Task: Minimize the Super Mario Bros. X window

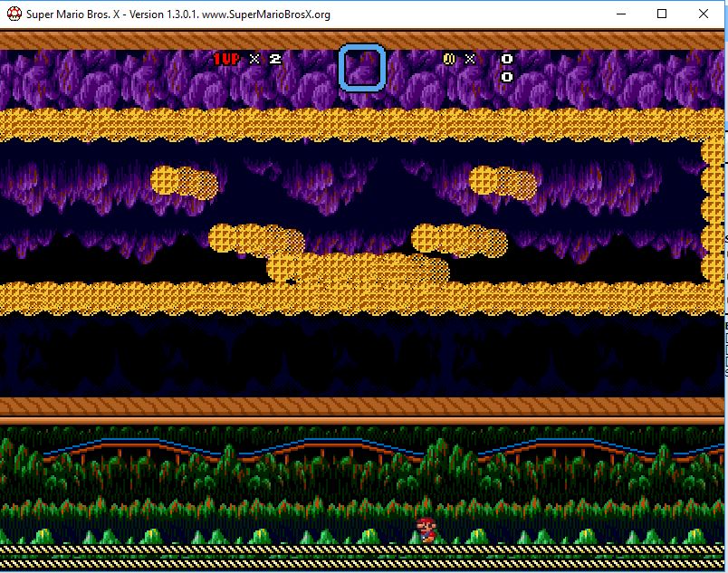Action: click(x=621, y=14)
